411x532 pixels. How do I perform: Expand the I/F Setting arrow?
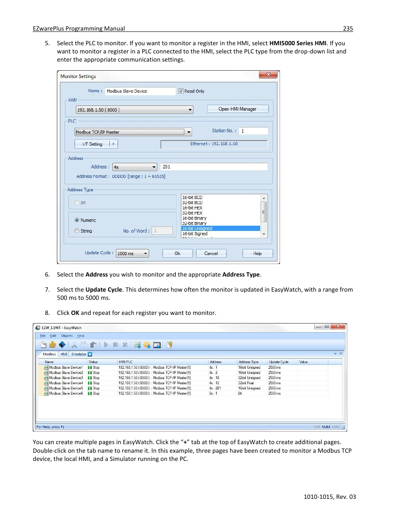coord(113,144)
